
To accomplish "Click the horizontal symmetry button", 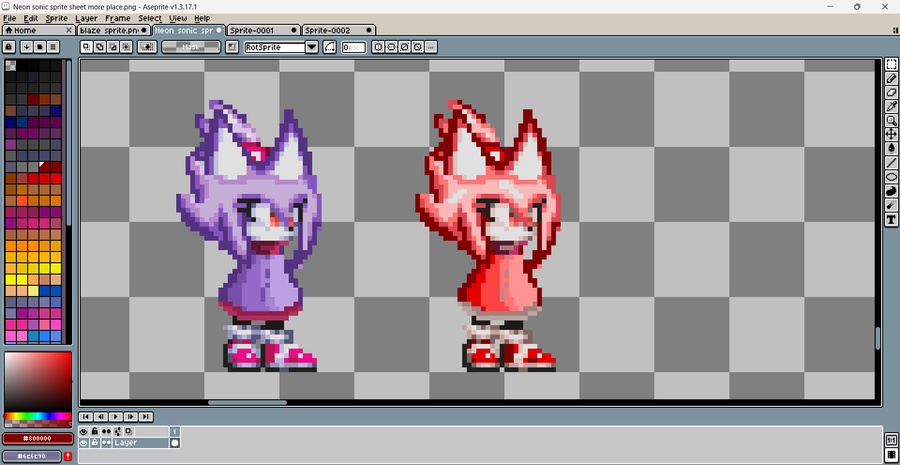I will coord(378,47).
